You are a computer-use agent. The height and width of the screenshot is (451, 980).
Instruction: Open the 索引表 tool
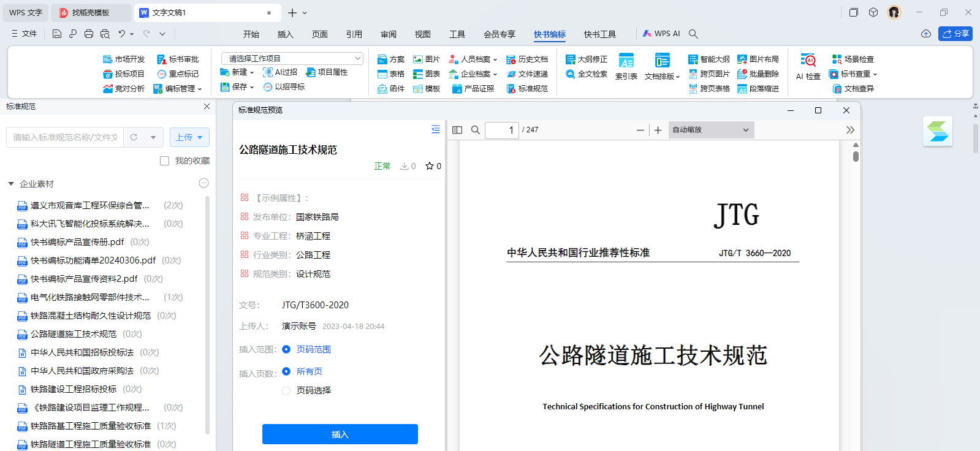tap(626, 66)
